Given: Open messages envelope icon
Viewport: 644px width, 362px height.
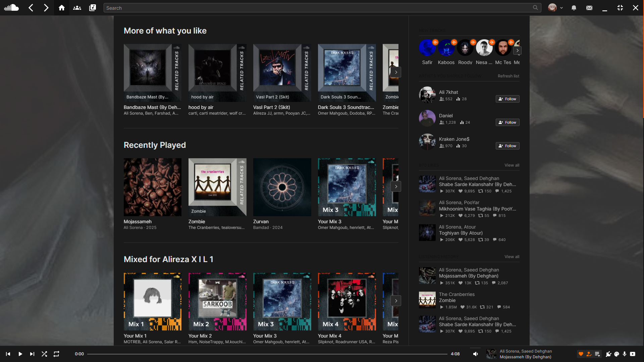Looking at the screenshot, I should coord(589,8).
